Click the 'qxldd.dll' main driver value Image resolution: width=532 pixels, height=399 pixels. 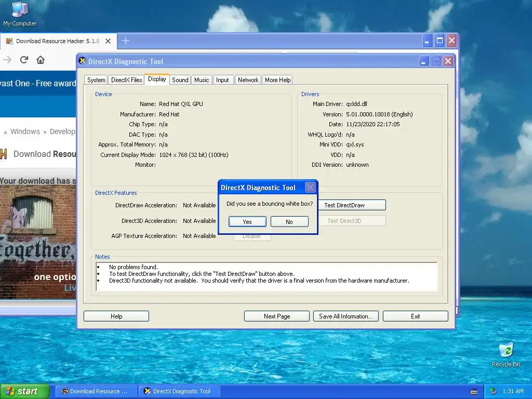point(356,104)
